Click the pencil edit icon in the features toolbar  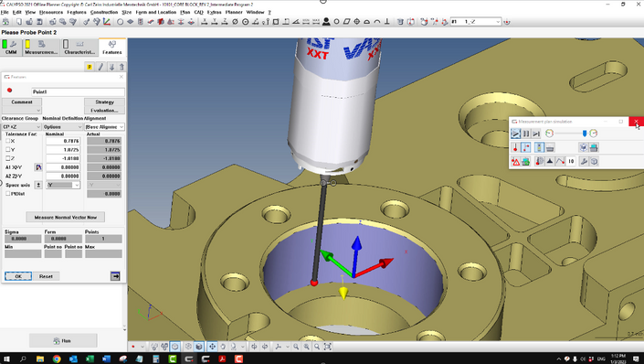coord(100,67)
